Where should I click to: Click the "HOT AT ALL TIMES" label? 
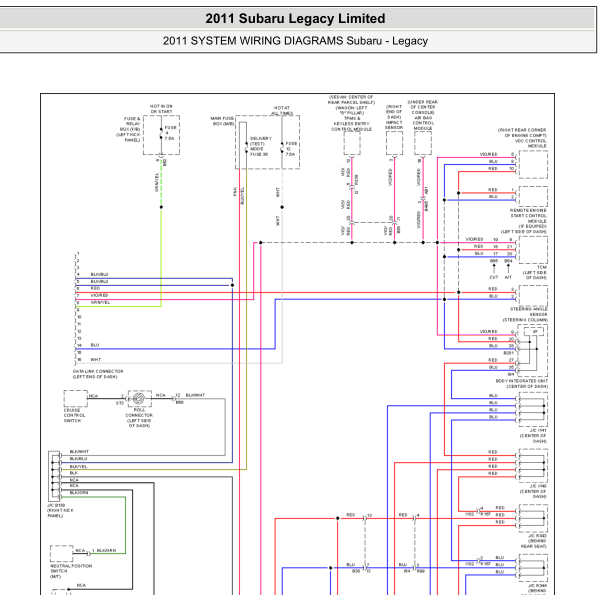point(282,110)
